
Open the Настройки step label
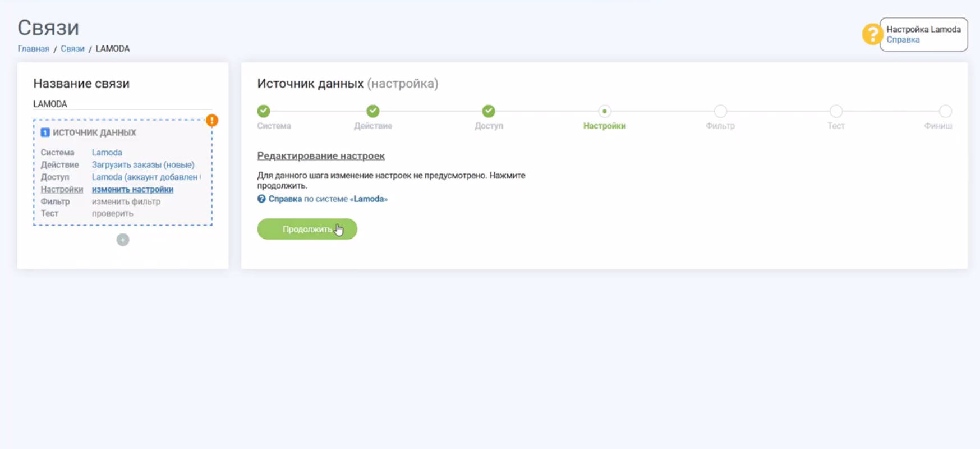click(605, 126)
